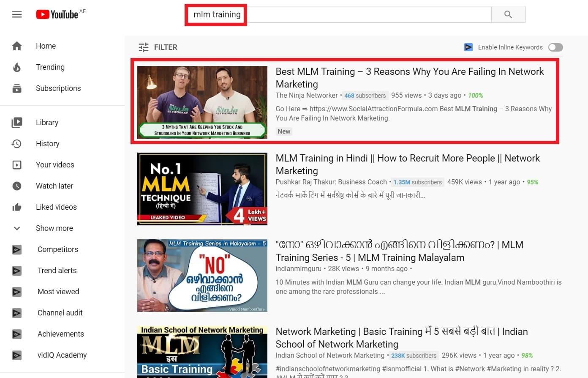Open Network Marketing Basic Training video title

coord(402,338)
